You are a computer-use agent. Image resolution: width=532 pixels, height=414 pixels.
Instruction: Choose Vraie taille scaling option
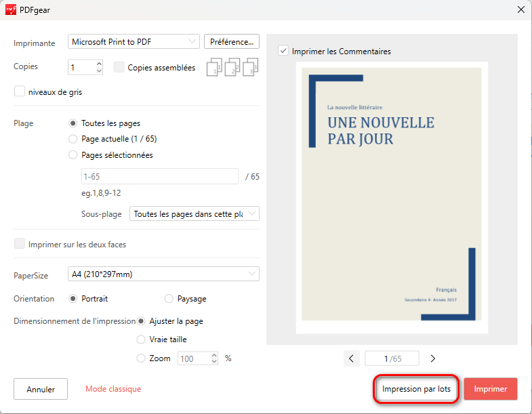coord(141,339)
